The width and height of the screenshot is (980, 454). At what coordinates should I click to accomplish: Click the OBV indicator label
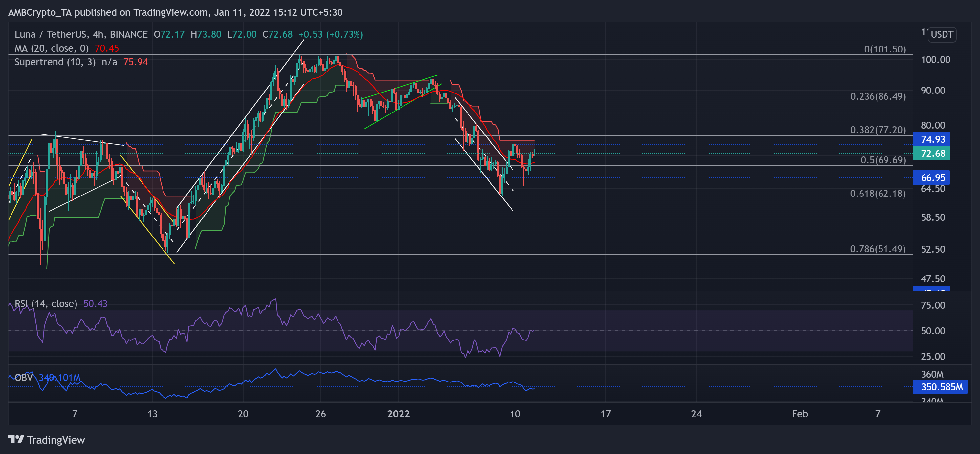point(24,378)
